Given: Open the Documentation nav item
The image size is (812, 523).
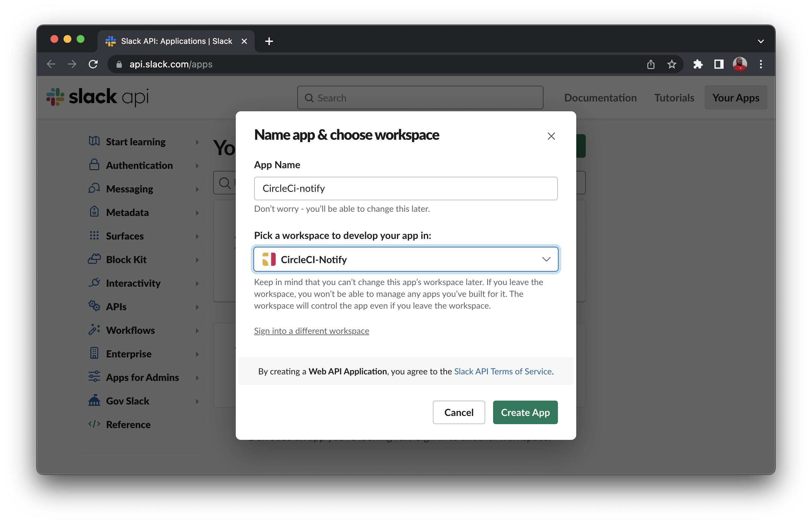Looking at the screenshot, I should pyautogui.click(x=600, y=98).
